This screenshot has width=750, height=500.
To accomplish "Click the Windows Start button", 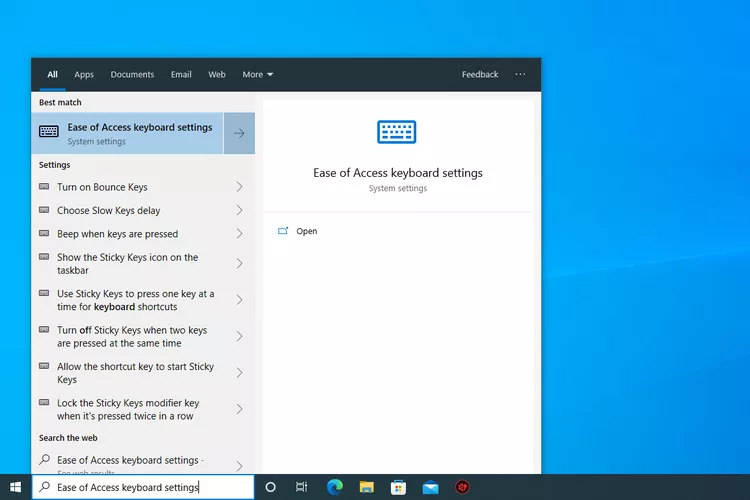I will [15, 487].
